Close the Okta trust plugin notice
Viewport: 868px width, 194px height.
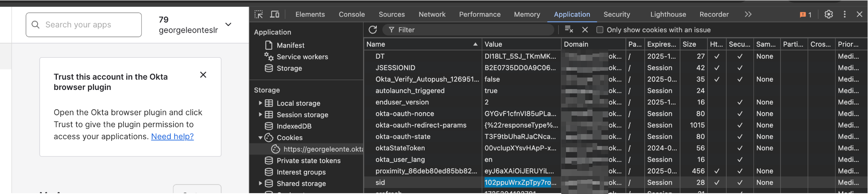click(x=203, y=75)
